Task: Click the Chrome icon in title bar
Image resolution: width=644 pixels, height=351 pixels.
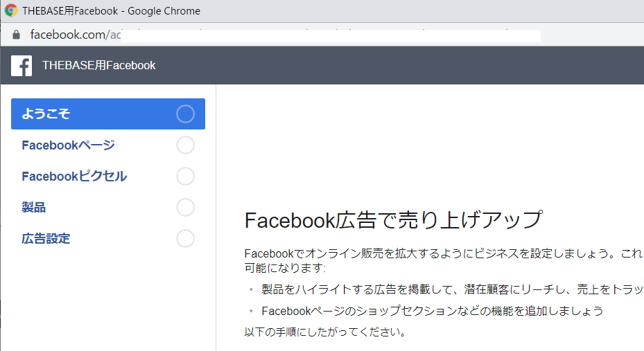Action: coord(11,10)
